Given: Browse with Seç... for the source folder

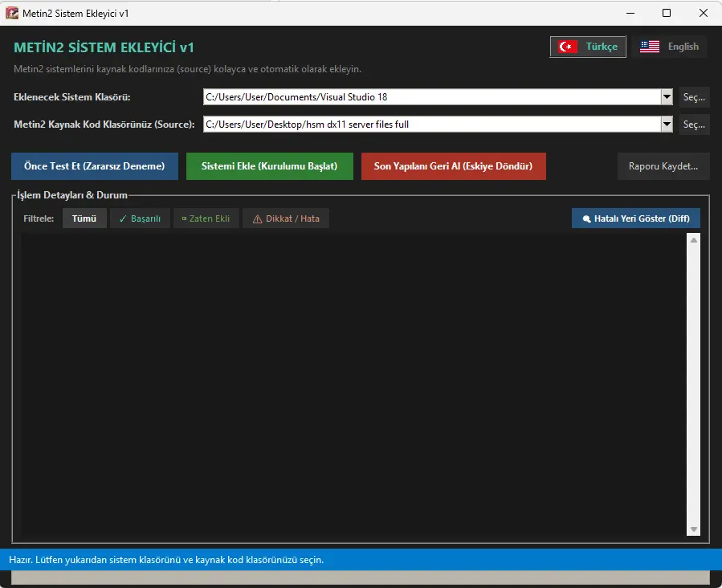Looking at the screenshot, I should [695, 125].
